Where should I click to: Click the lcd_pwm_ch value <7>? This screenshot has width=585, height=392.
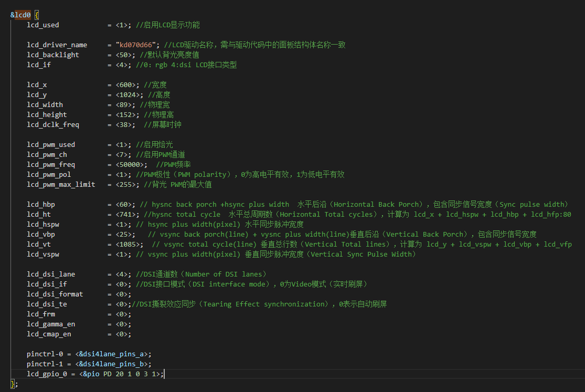(122, 155)
